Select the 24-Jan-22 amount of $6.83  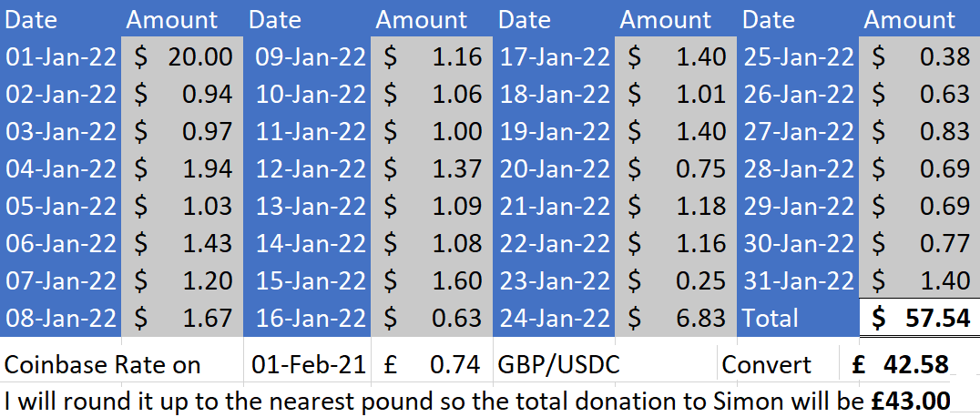coord(676,319)
